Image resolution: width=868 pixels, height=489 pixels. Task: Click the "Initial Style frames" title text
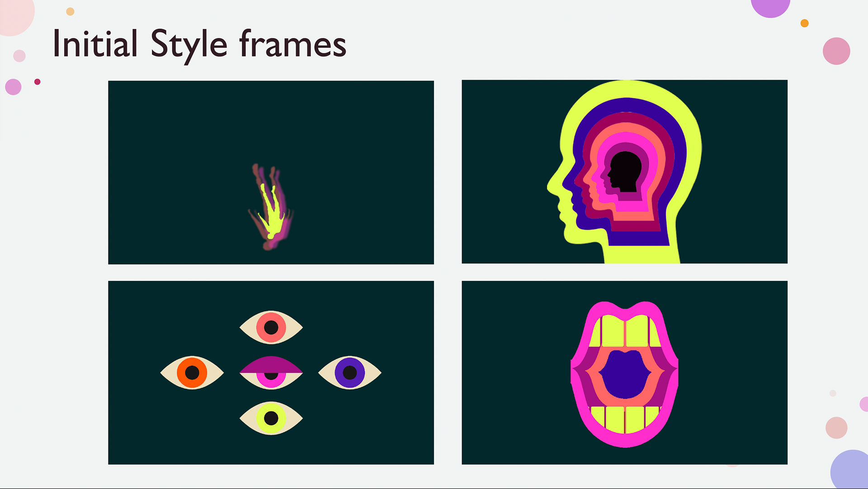pos(199,45)
